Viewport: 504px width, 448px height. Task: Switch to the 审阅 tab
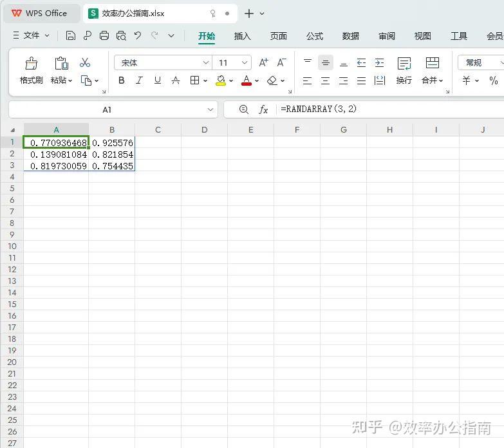point(387,36)
